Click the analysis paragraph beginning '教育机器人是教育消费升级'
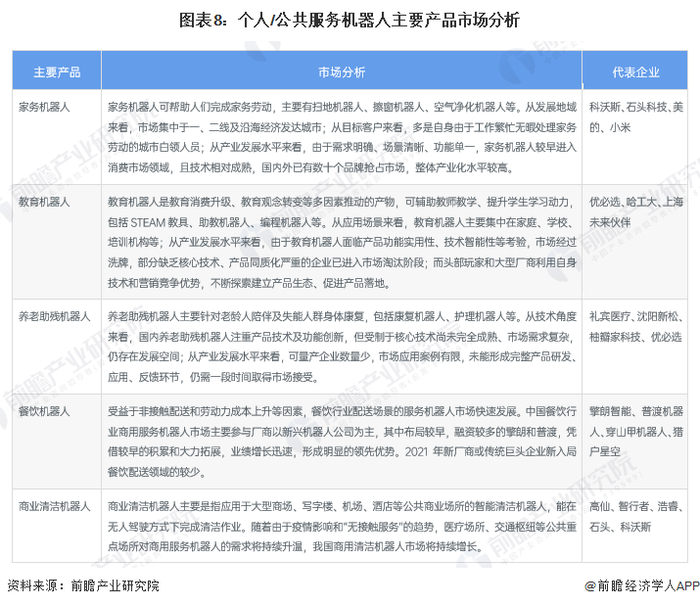 coord(342,242)
